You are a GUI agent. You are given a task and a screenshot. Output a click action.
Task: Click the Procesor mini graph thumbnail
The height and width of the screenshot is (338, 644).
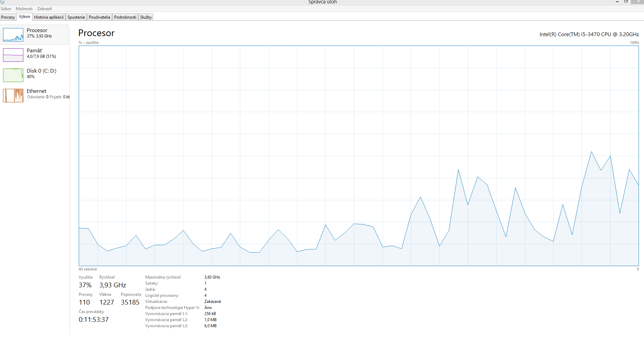click(13, 35)
